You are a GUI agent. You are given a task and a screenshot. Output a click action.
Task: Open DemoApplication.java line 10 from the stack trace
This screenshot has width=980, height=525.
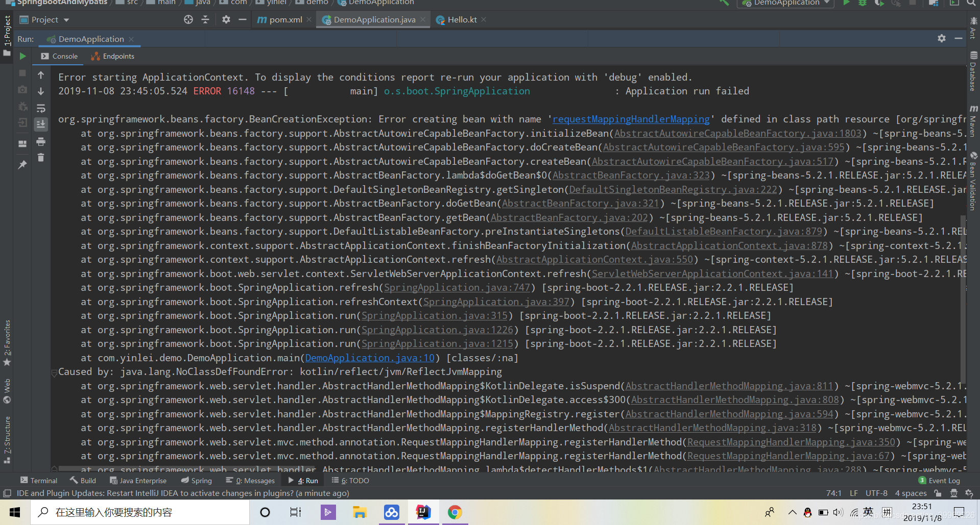[x=369, y=358]
